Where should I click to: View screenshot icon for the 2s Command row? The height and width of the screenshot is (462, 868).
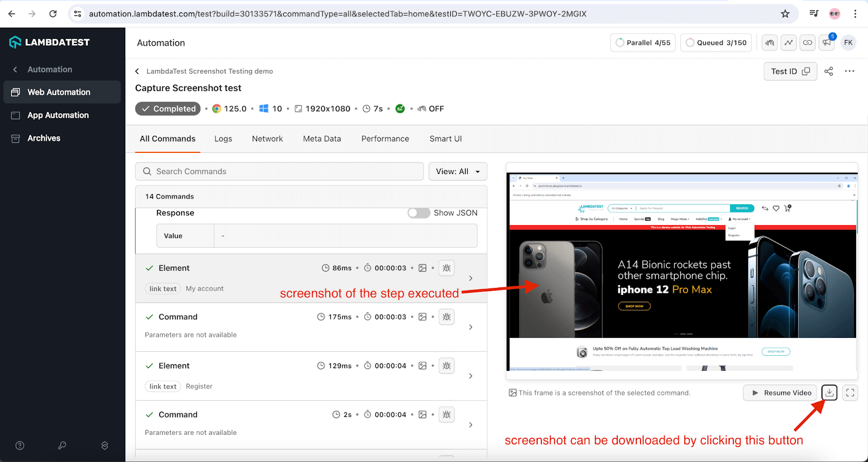(x=423, y=414)
